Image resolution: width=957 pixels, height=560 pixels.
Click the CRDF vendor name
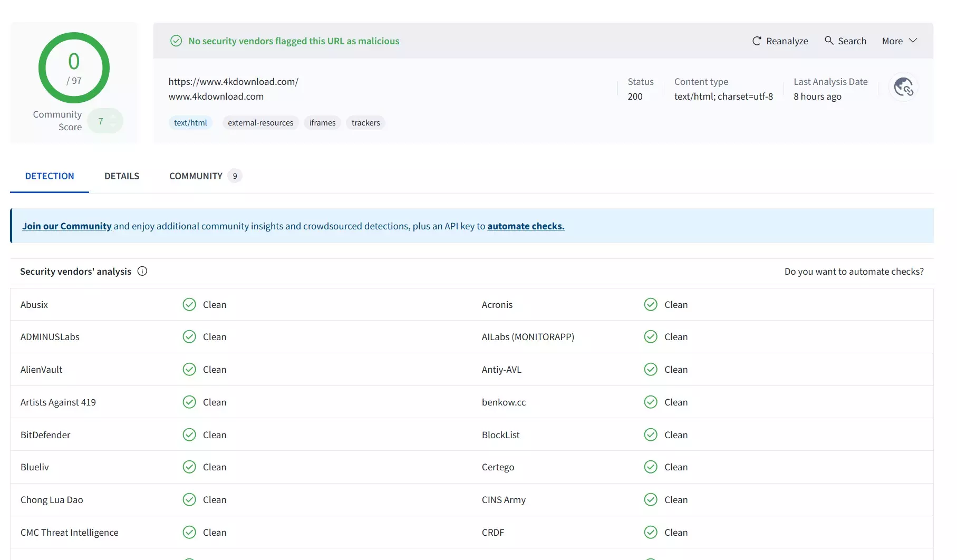click(x=493, y=532)
